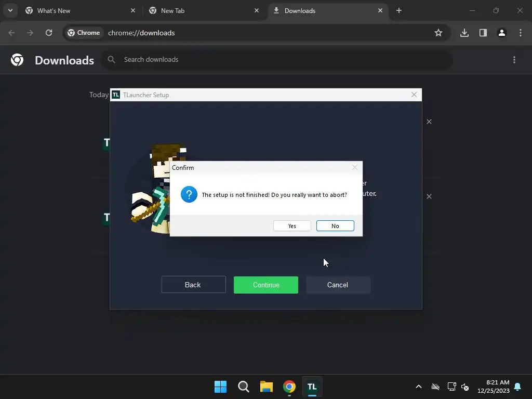Click the OneDrive cloud tray icon
Screen dimensions: 532x399
435,387
